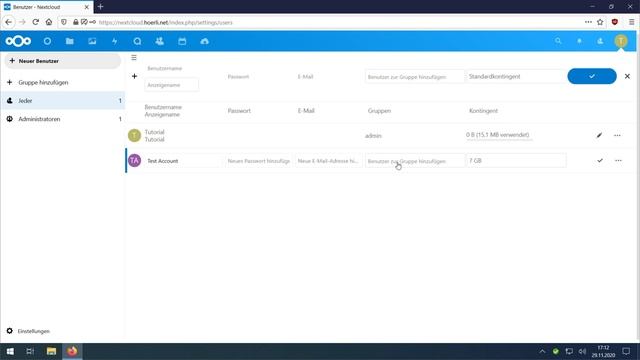This screenshot has height=360, width=640.
Task: Confirm new user with blue checkmark button
Action: pos(592,76)
